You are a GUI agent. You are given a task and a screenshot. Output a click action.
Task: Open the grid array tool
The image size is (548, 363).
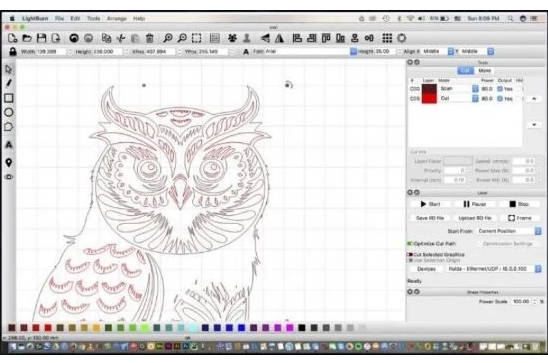coord(387,38)
